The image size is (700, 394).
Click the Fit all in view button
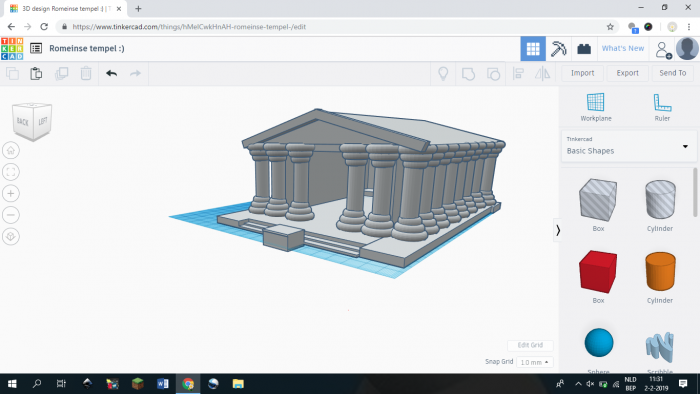[11, 172]
